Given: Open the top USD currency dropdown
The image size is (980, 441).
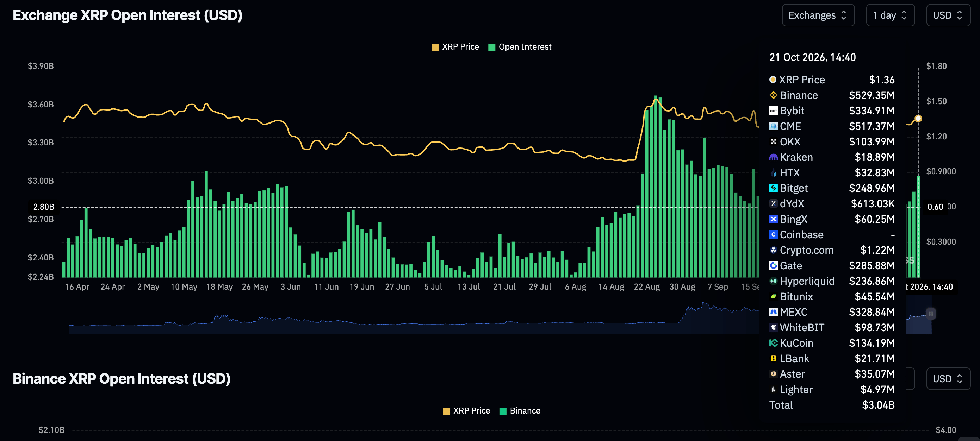Looking at the screenshot, I should pyautogui.click(x=948, y=15).
